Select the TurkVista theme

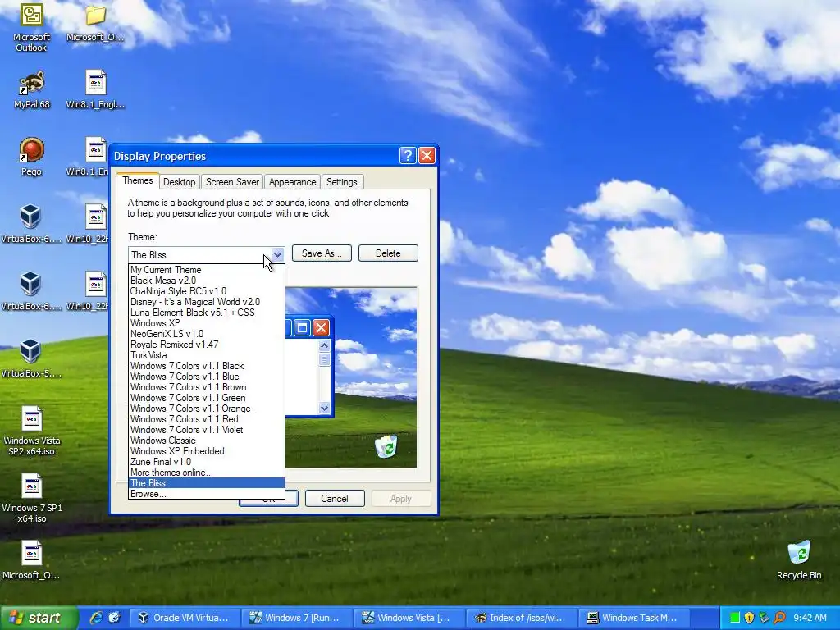pyautogui.click(x=206, y=355)
